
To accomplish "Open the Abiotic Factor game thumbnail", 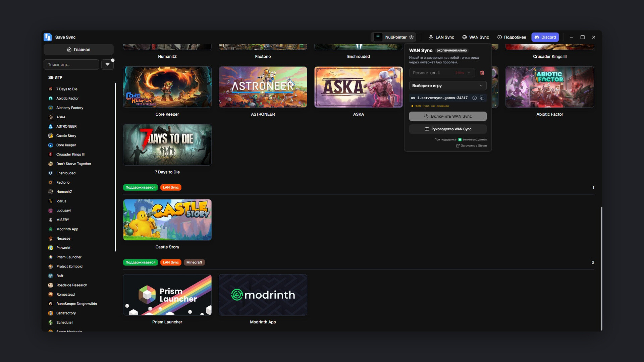I will (550, 87).
